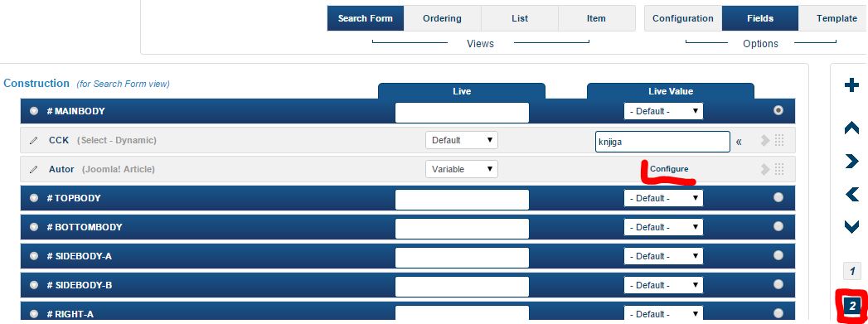
Task: Collapse the MAINBODY position via round icon
Action: tap(34, 111)
